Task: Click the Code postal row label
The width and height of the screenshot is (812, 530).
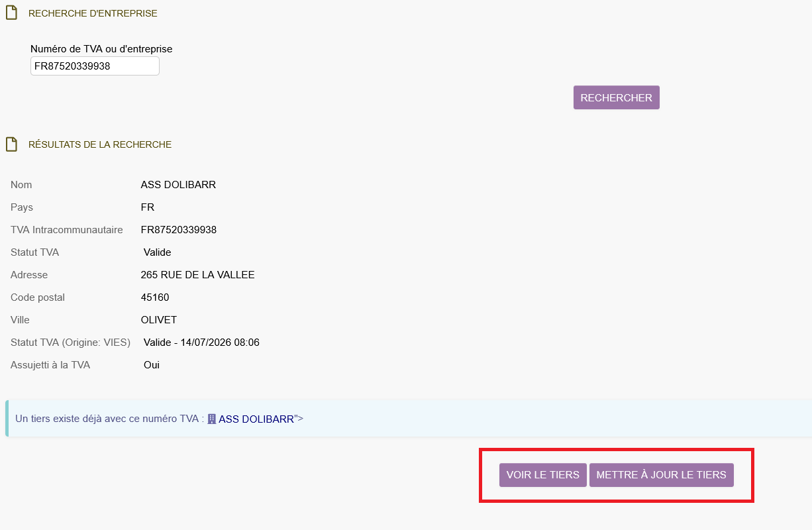Action: 38,297
